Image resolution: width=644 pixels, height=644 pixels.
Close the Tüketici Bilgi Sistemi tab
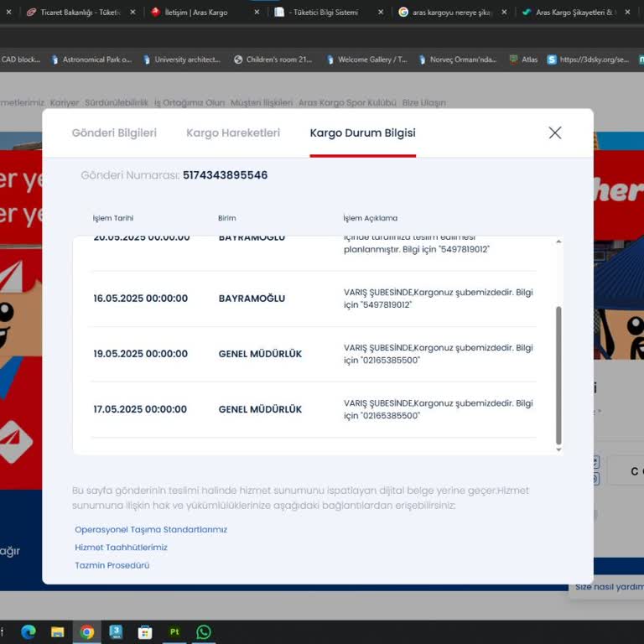381,13
